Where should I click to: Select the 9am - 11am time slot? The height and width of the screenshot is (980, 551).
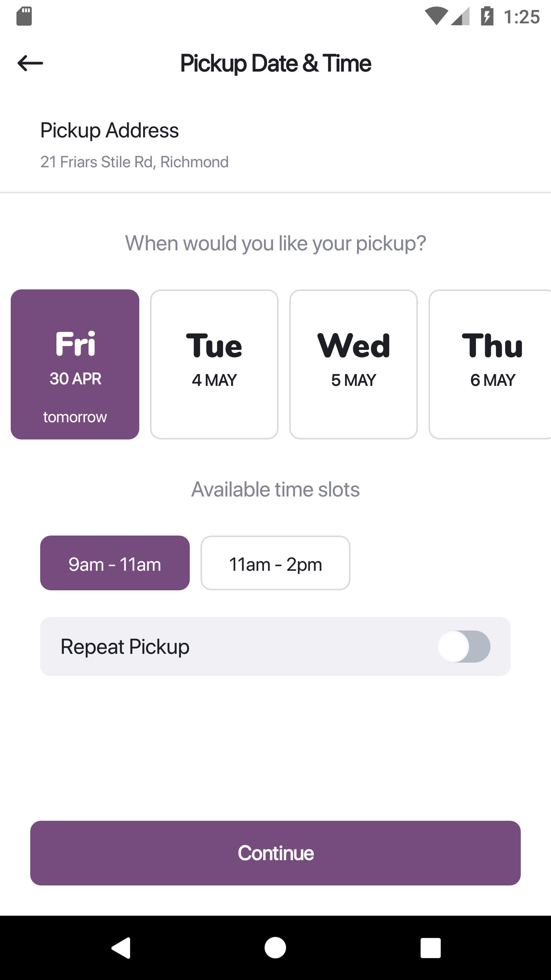click(115, 563)
